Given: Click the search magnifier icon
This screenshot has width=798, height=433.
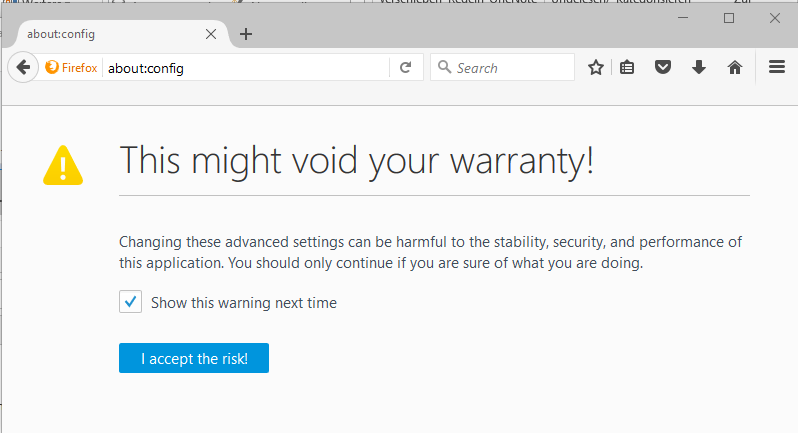Looking at the screenshot, I should pos(444,68).
